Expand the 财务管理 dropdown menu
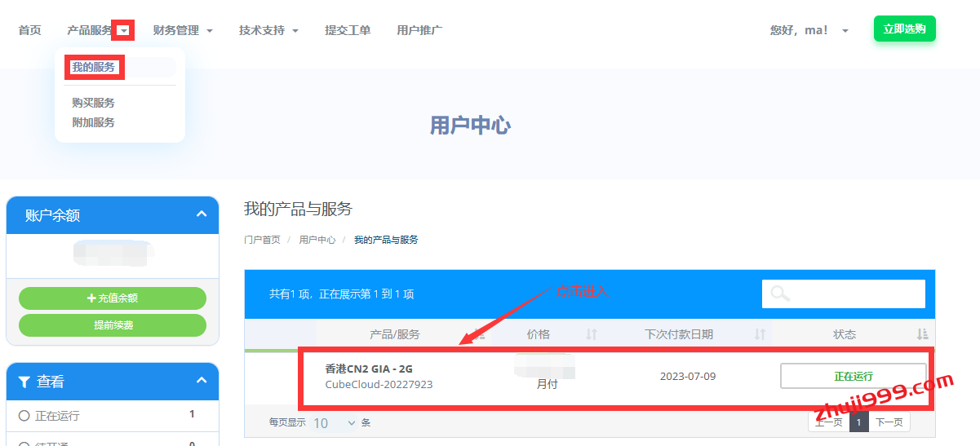Screen dimensions: 980x446 [183, 30]
